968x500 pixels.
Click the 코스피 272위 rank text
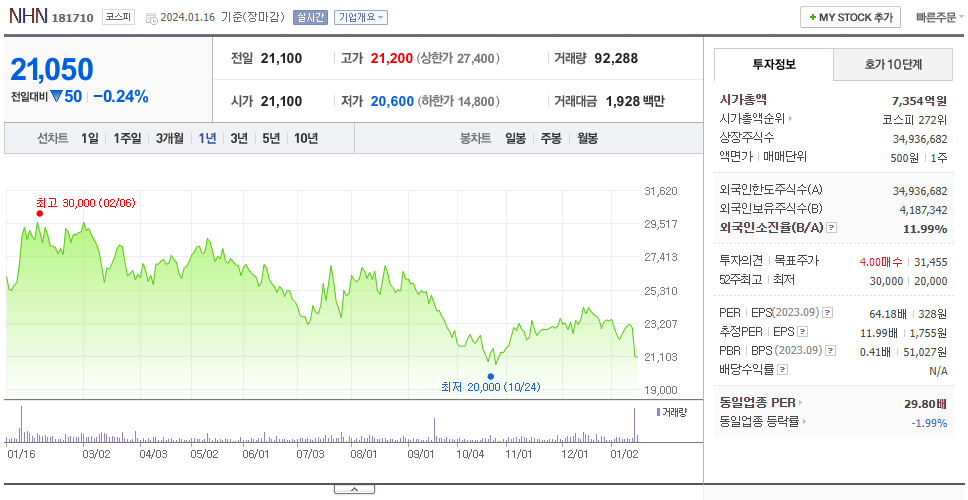(x=915, y=119)
